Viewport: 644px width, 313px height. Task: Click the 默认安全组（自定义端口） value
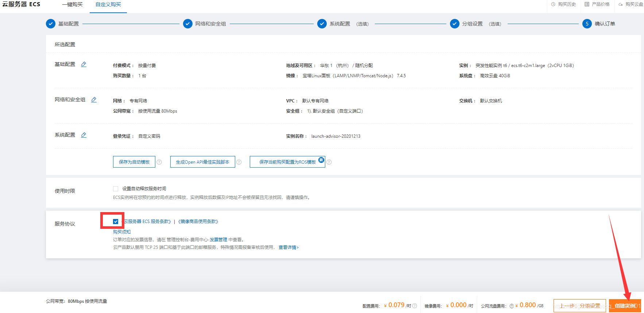[x=335, y=111]
